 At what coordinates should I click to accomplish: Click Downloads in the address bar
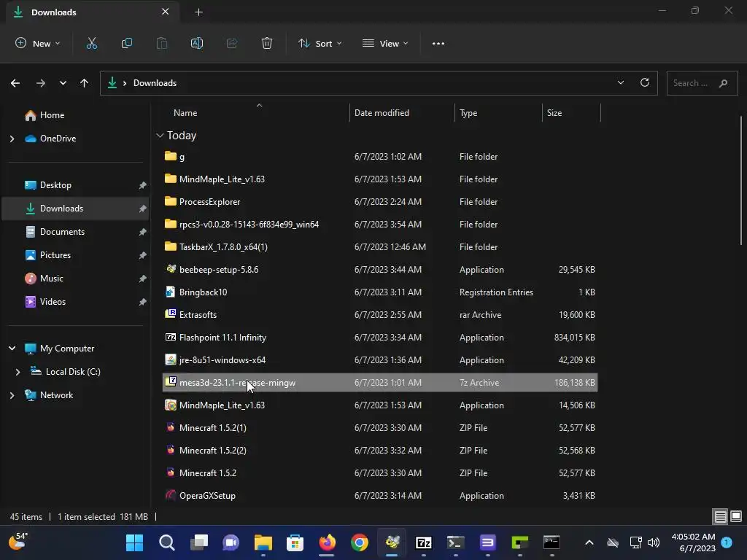click(155, 83)
